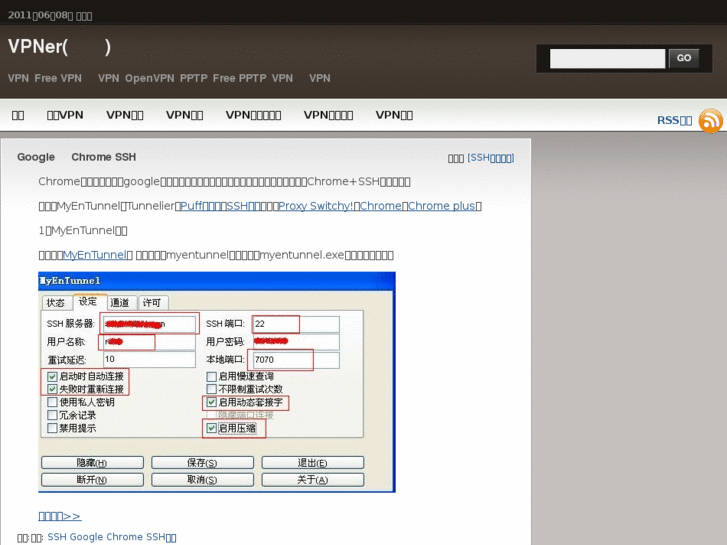Open the [SSH] category link beside title

tap(491, 158)
